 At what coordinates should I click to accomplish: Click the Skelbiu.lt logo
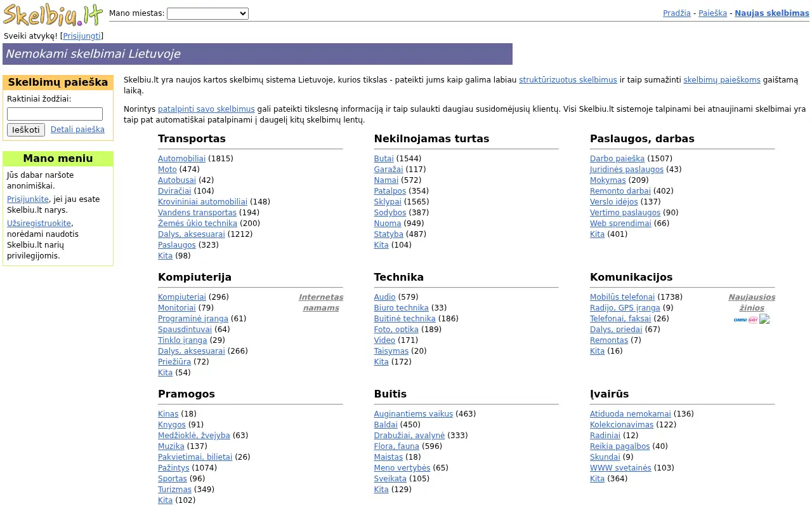pyautogui.click(x=53, y=14)
